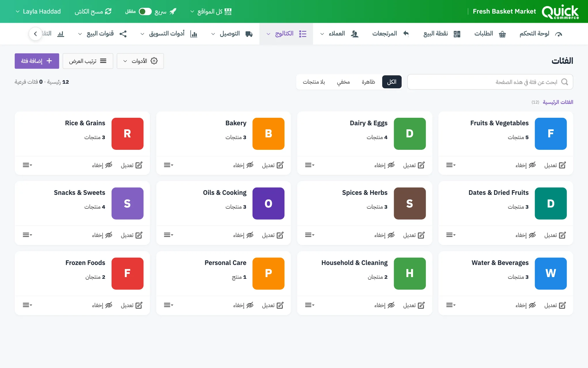Image resolution: width=588 pixels, height=368 pixels.
Task: Click the Household & Cleaning category title
Action: coord(355,263)
